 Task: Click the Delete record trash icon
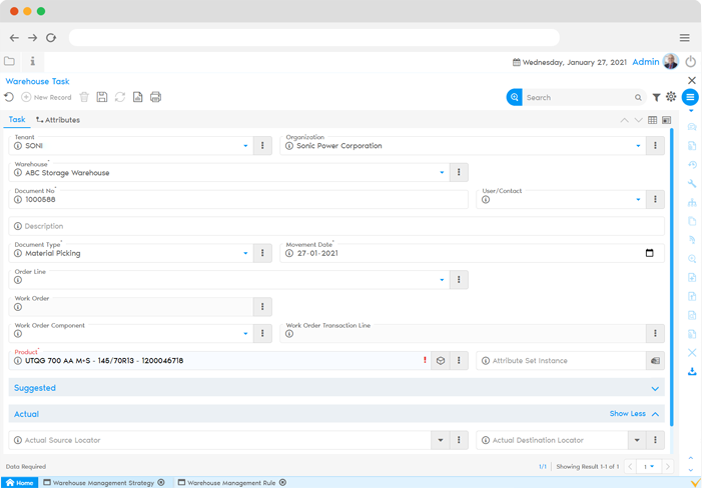point(84,97)
